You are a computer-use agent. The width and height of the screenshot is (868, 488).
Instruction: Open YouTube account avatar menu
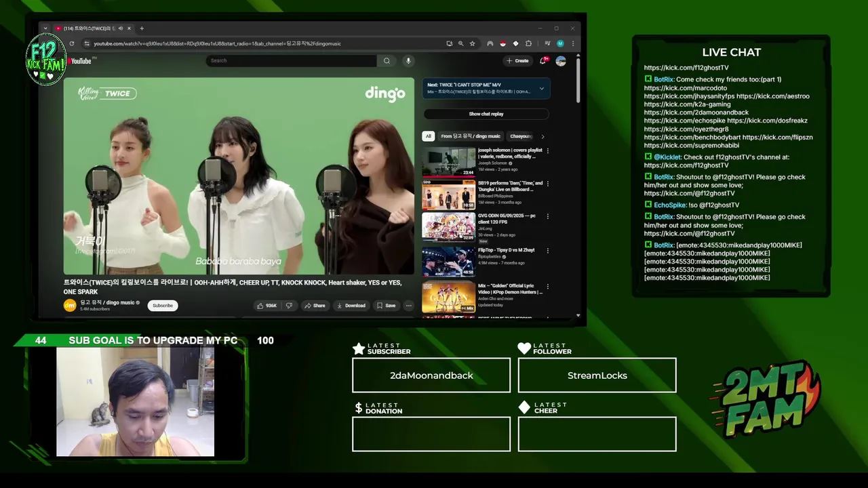pos(561,60)
